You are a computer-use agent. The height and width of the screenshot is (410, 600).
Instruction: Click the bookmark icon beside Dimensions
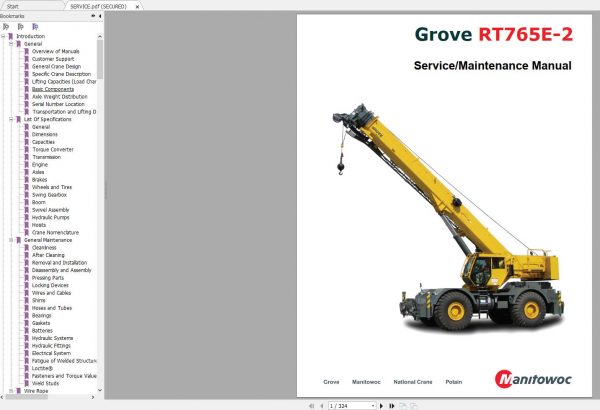click(x=26, y=134)
